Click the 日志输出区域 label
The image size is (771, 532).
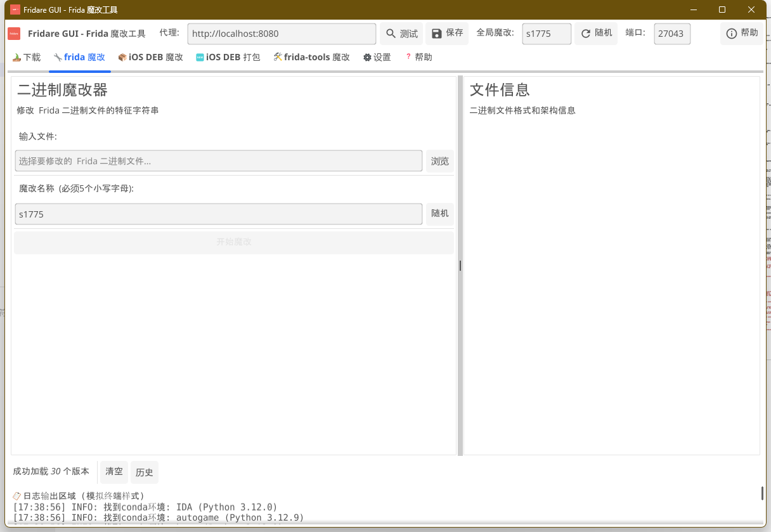point(79,496)
